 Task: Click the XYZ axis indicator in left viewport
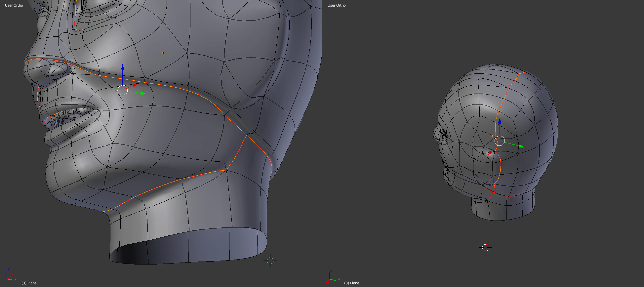11,275
